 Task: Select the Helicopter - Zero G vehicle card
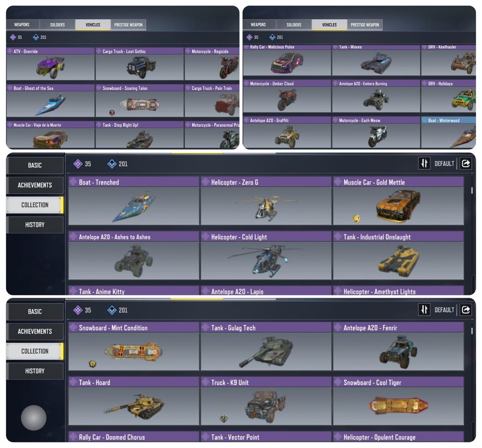(x=266, y=201)
